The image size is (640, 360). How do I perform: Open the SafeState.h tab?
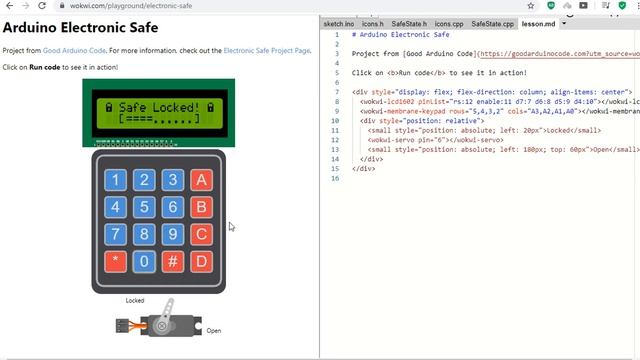tap(409, 24)
